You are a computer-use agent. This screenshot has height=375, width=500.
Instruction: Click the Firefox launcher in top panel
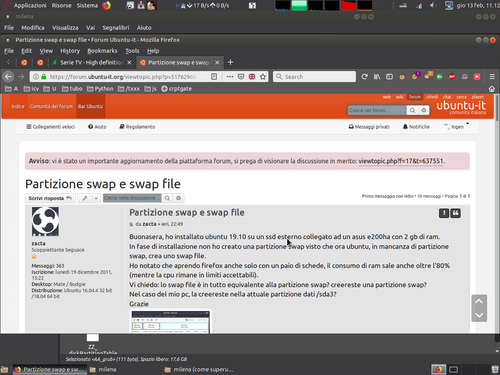click(x=106, y=5)
